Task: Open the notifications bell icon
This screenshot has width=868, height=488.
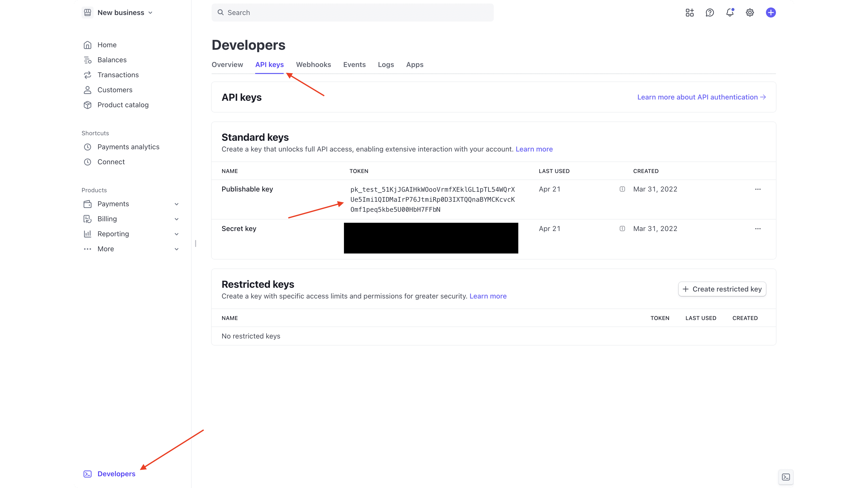Action: pos(729,13)
